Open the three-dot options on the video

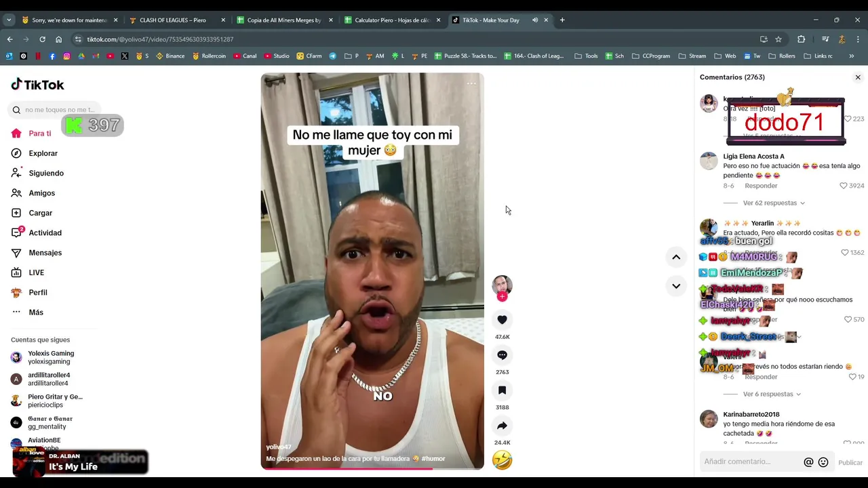[471, 83]
